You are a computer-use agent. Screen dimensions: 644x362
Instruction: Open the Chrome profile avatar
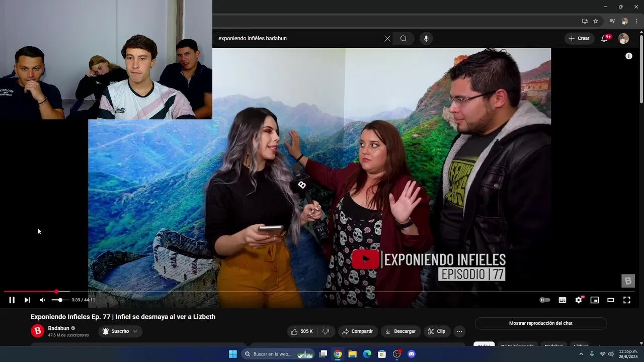[x=624, y=21]
